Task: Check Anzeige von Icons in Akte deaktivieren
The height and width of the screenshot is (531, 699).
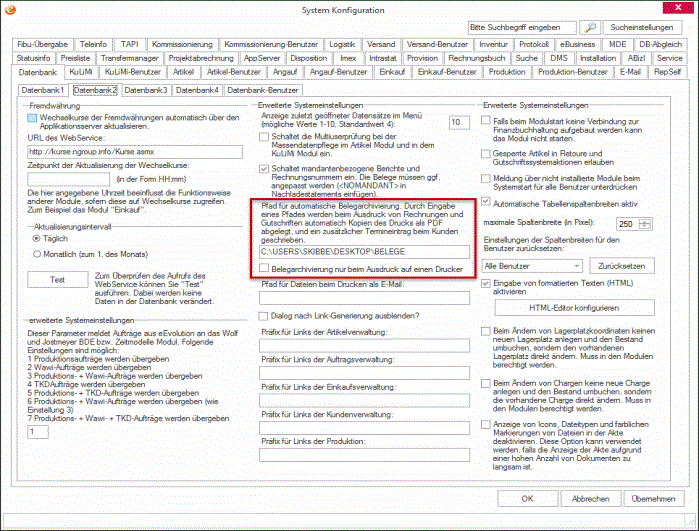Action: tap(486, 424)
